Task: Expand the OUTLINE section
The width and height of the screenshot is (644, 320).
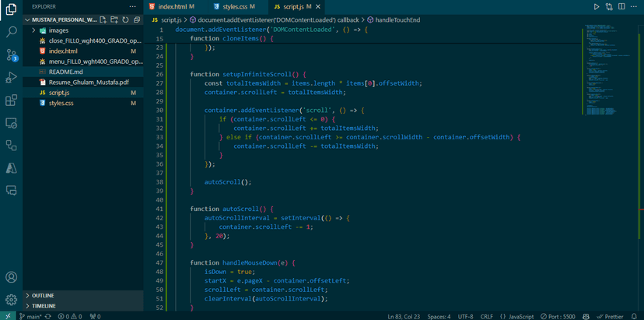Action: pyautogui.click(x=43, y=296)
